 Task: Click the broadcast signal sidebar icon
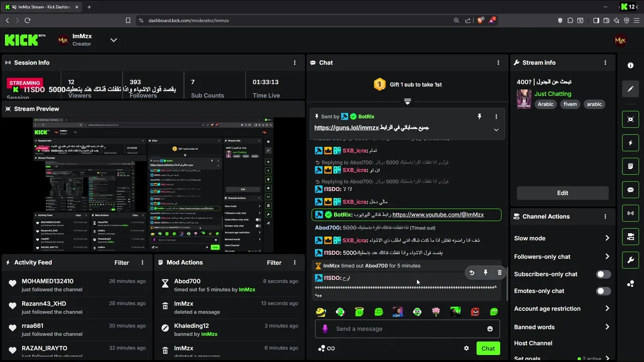click(630, 213)
